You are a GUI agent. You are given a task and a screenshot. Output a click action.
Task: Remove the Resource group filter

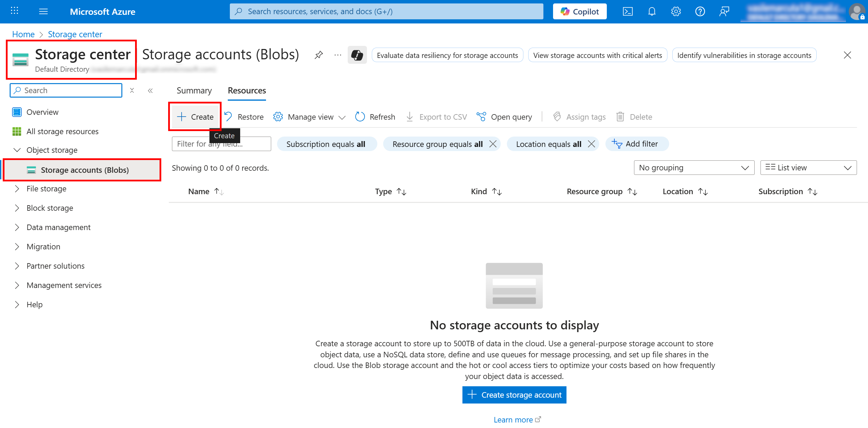click(x=493, y=144)
